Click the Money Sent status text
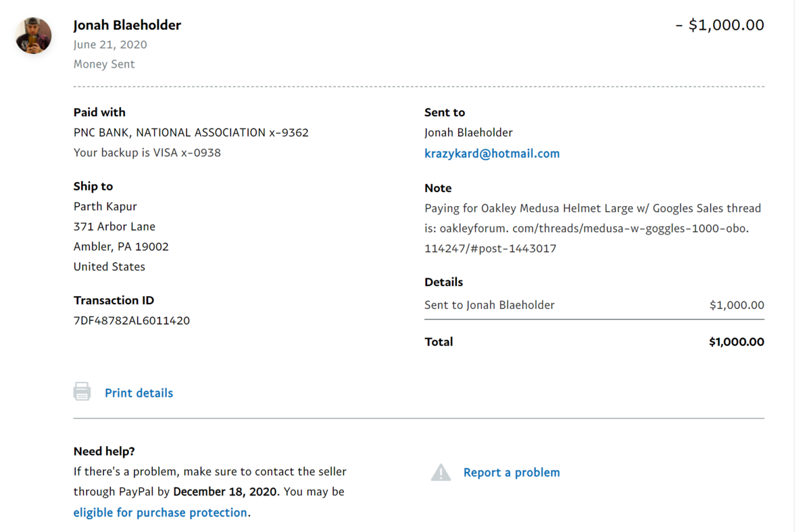 (104, 64)
